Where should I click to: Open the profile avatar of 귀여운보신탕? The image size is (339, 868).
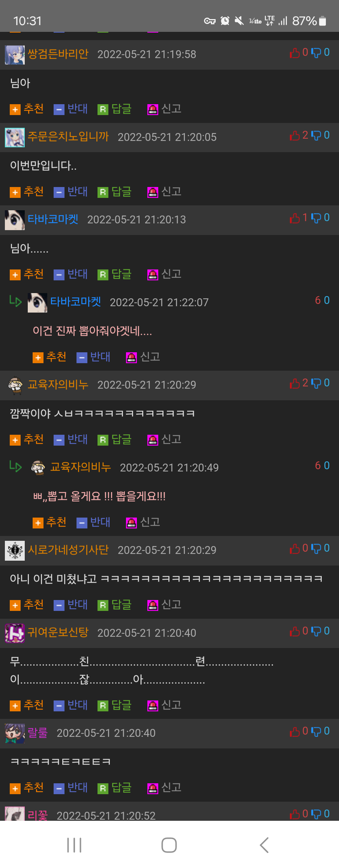pyautogui.click(x=15, y=633)
